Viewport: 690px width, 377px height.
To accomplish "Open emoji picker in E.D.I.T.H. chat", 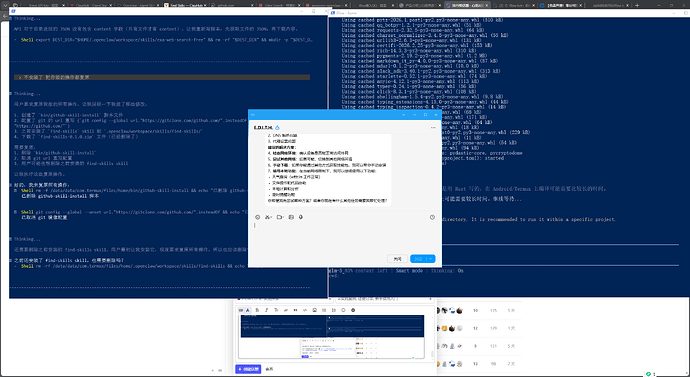I will tap(257, 217).
